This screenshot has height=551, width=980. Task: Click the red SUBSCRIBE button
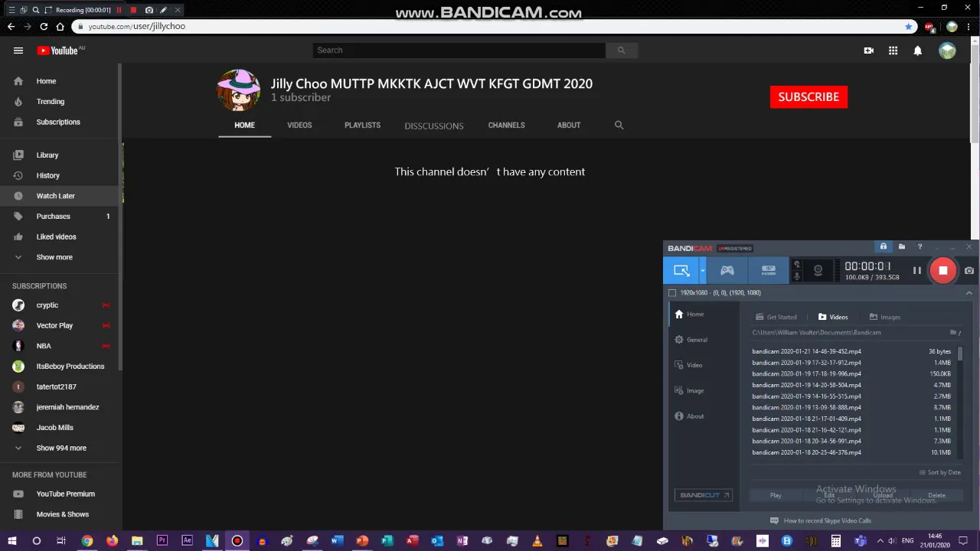[x=808, y=97]
